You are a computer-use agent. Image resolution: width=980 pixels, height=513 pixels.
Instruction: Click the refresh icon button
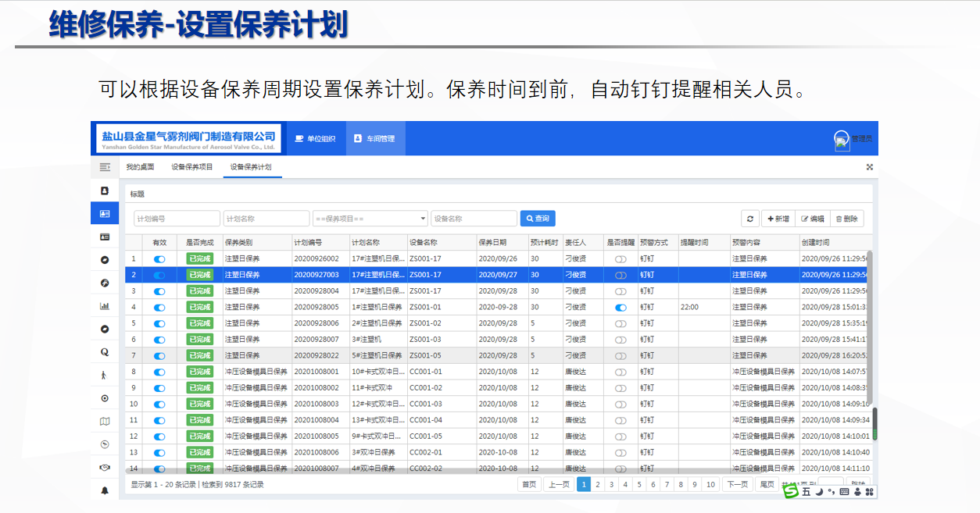pyautogui.click(x=750, y=219)
